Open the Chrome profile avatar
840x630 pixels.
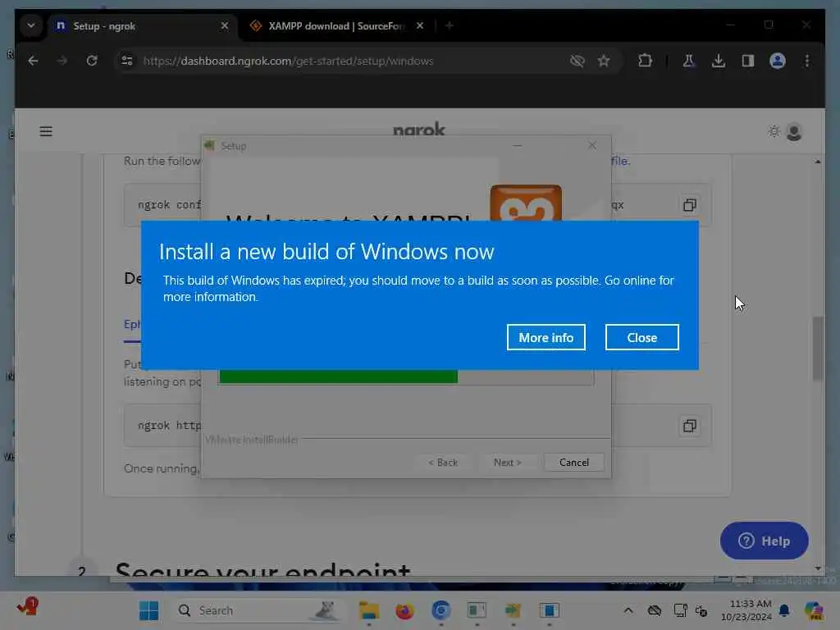[778, 61]
